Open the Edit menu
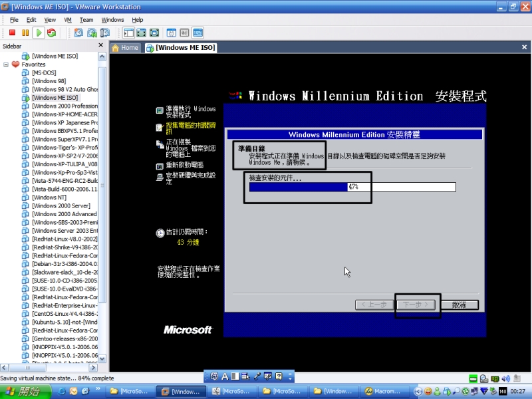Screen dimensions: 532x399 (x=31, y=20)
